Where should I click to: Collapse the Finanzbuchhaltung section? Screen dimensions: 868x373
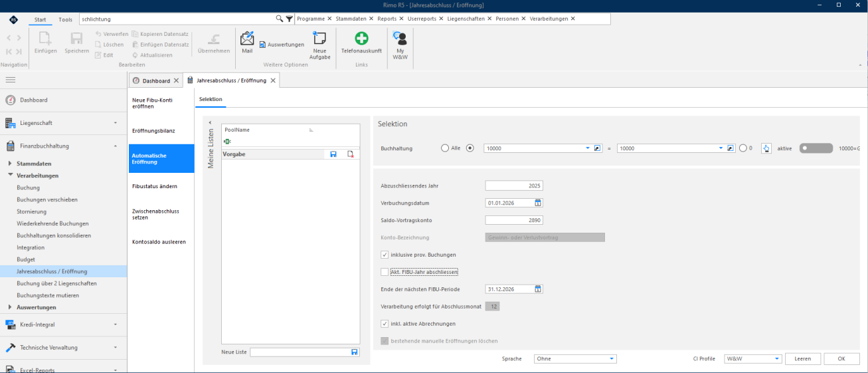[x=116, y=146]
